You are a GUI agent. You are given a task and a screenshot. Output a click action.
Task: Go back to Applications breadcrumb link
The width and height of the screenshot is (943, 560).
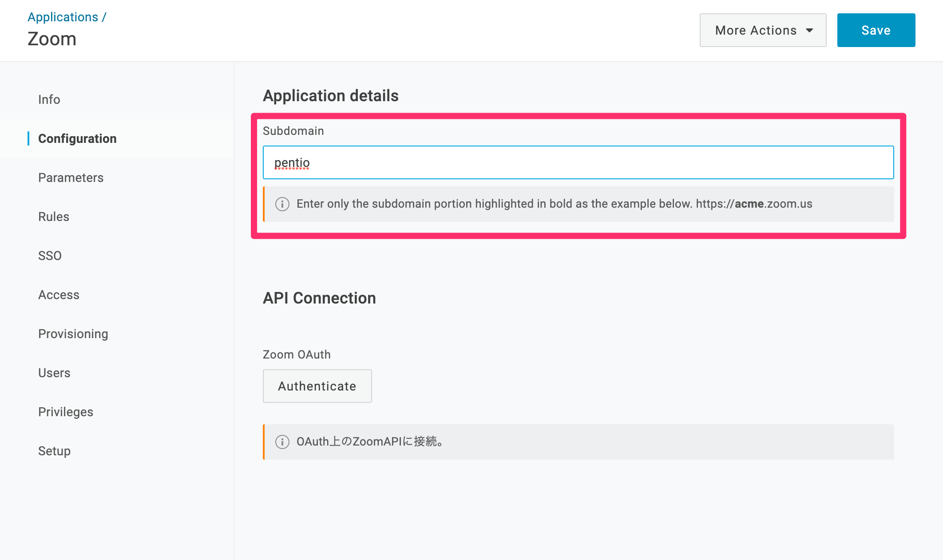[x=63, y=17]
